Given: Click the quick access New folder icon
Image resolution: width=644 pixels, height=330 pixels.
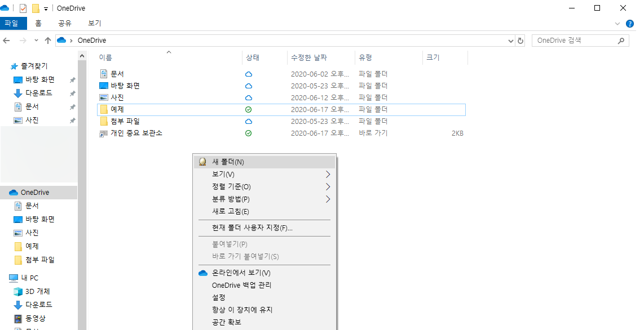Looking at the screenshot, I should point(36,8).
